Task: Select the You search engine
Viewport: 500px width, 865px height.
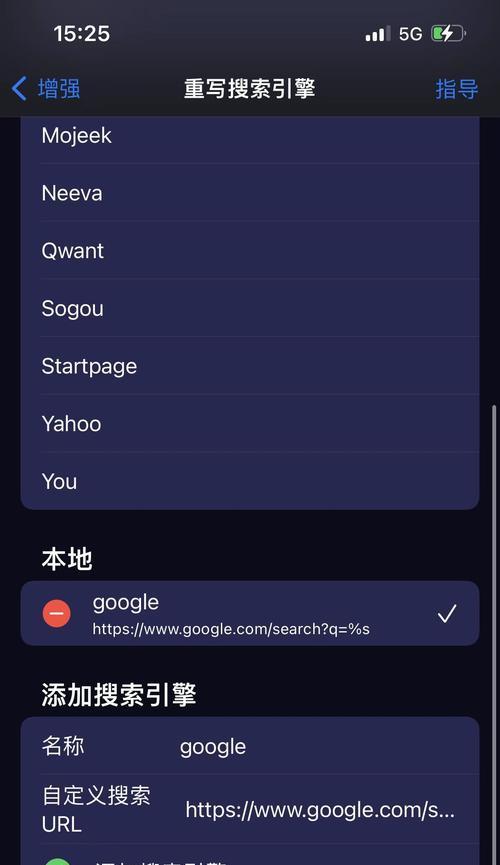Action: click(x=250, y=481)
